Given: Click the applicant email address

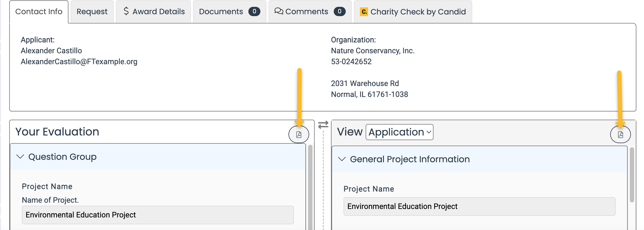Looking at the screenshot, I should [x=79, y=62].
